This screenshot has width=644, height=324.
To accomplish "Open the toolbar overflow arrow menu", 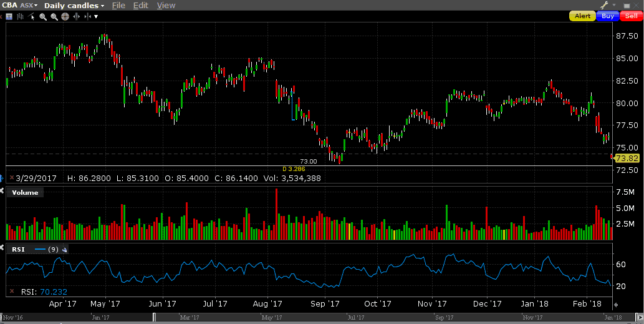I will click(96, 16).
